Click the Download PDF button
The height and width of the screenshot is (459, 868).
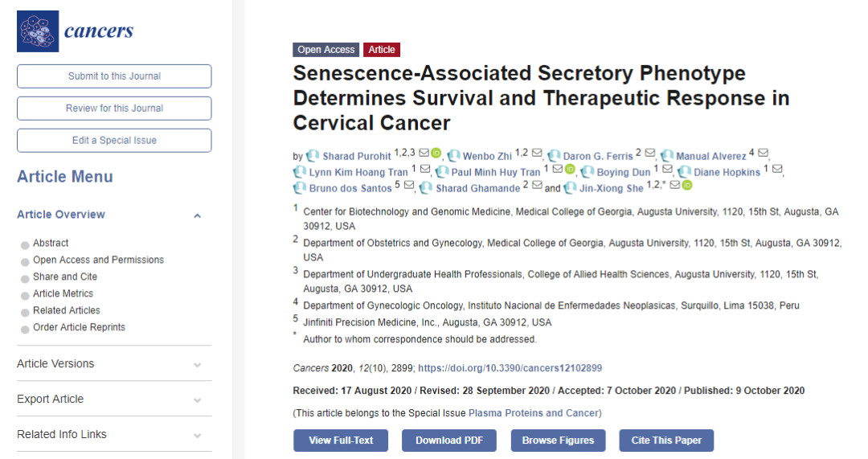pyautogui.click(x=449, y=441)
